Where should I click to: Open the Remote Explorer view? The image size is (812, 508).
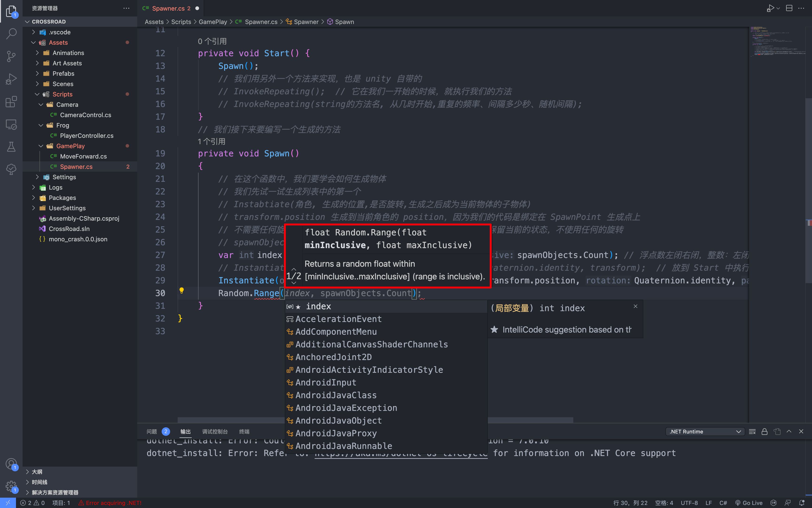click(11, 124)
